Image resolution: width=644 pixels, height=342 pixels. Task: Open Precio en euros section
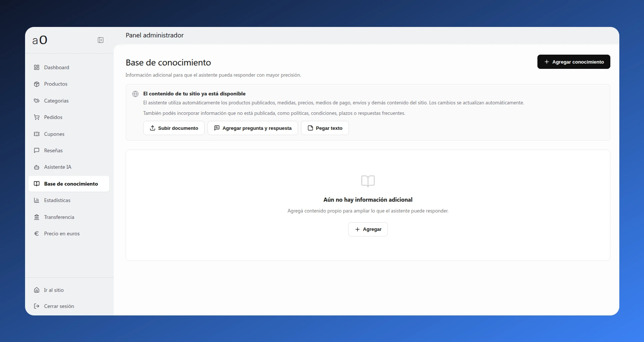click(69, 233)
